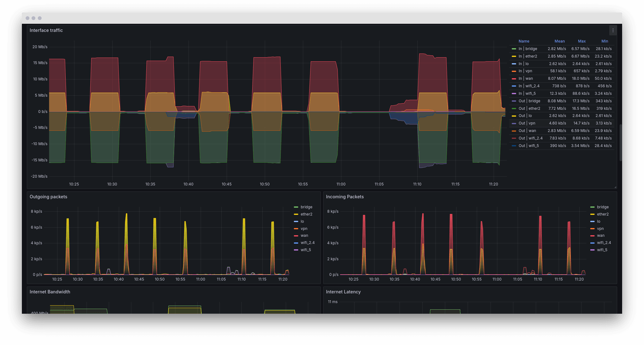Image resolution: width=644 pixels, height=345 pixels.
Task: Toggle the In | lo series
Action: pyautogui.click(x=524, y=64)
